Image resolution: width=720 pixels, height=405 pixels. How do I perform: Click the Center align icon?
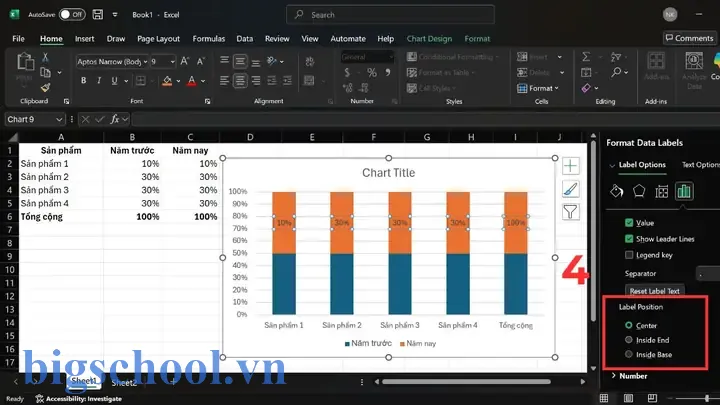pyautogui.click(x=240, y=81)
